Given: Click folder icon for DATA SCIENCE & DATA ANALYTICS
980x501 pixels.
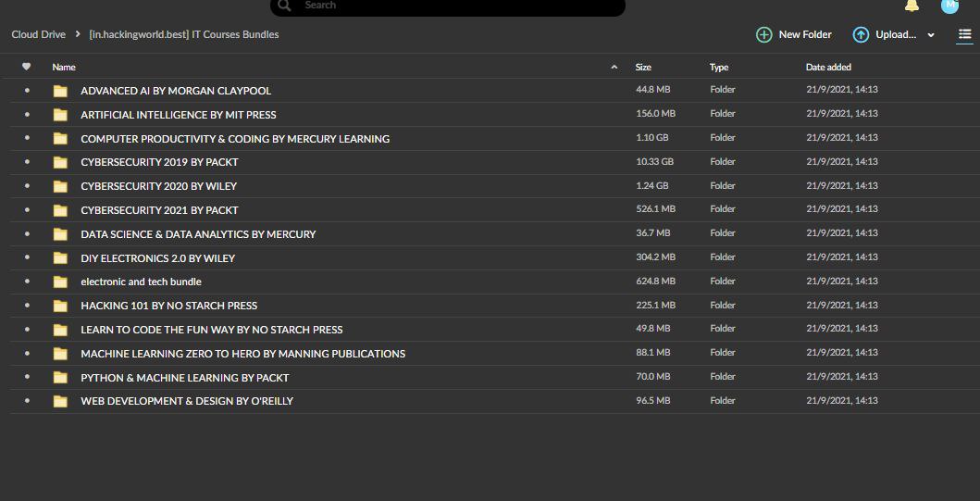Looking at the screenshot, I should [60, 234].
